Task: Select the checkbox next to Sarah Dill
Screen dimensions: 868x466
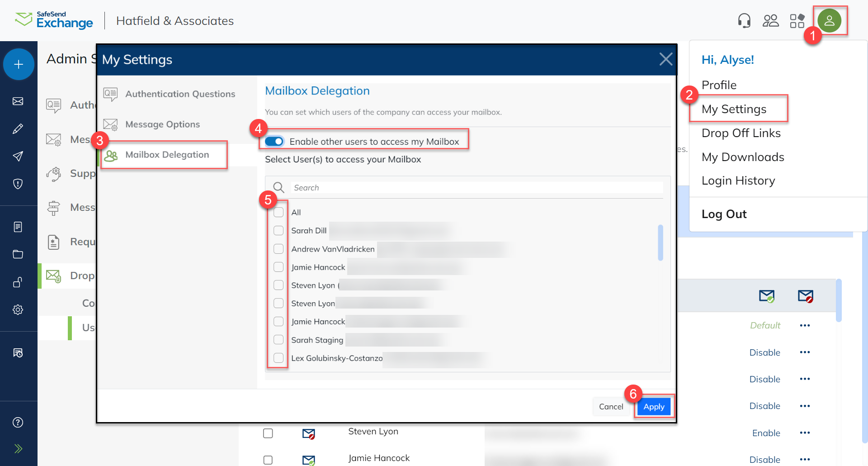Action: [278, 230]
